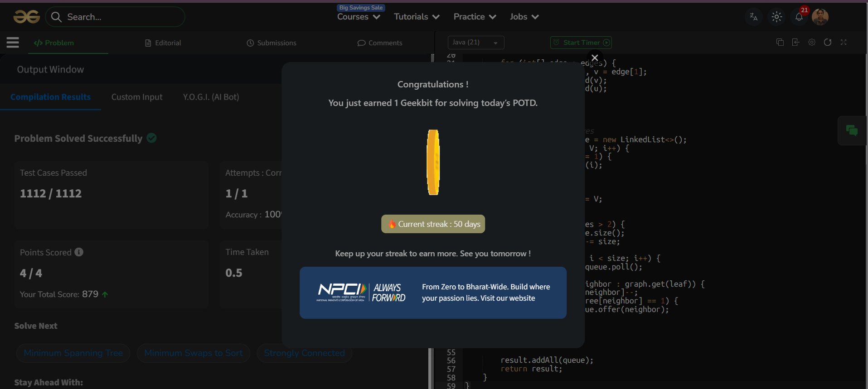The height and width of the screenshot is (389, 868).
Task: Click the Start Timer button
Action: click(581, 42)
